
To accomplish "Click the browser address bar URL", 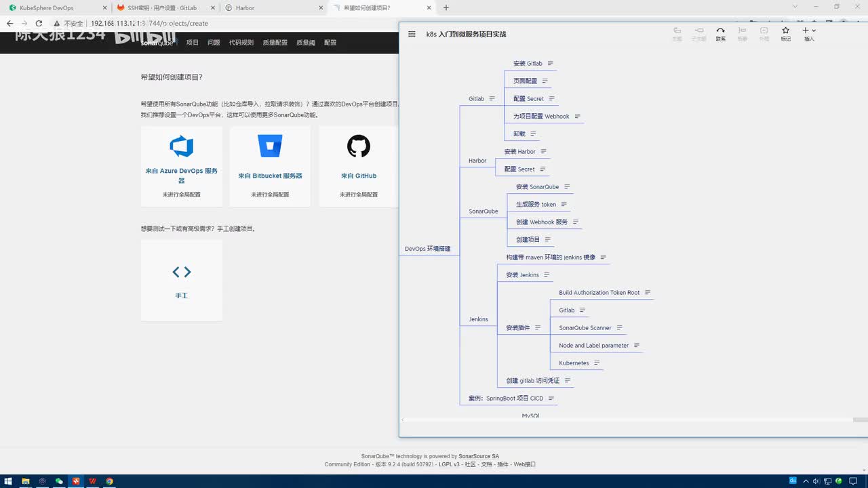I will tap(149, 23).
